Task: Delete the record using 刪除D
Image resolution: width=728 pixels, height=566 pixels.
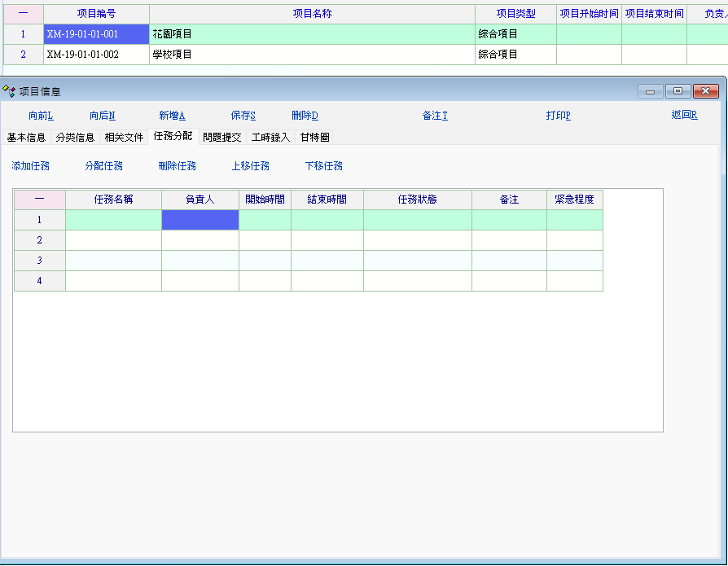Action: [305, 116]
